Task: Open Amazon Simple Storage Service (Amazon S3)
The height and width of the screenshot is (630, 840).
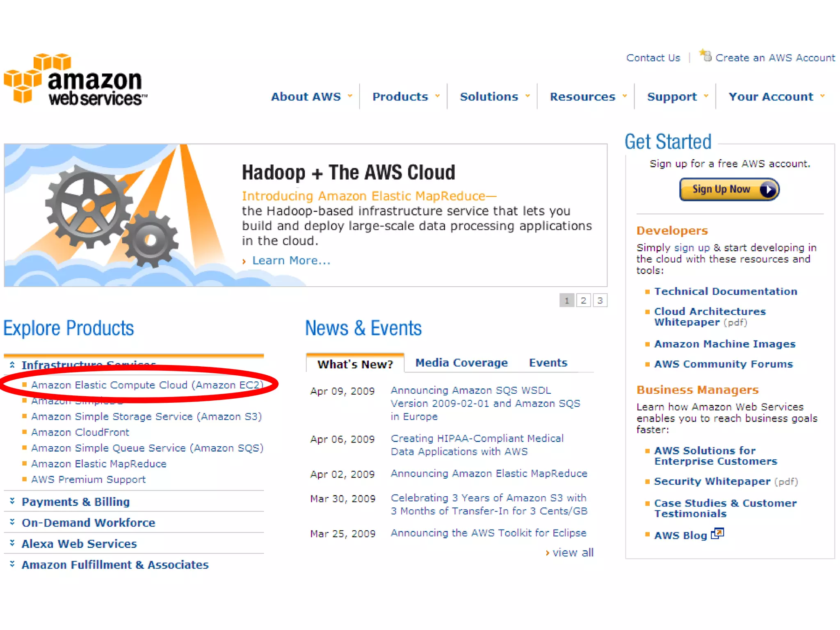Action: click(146, 416)
